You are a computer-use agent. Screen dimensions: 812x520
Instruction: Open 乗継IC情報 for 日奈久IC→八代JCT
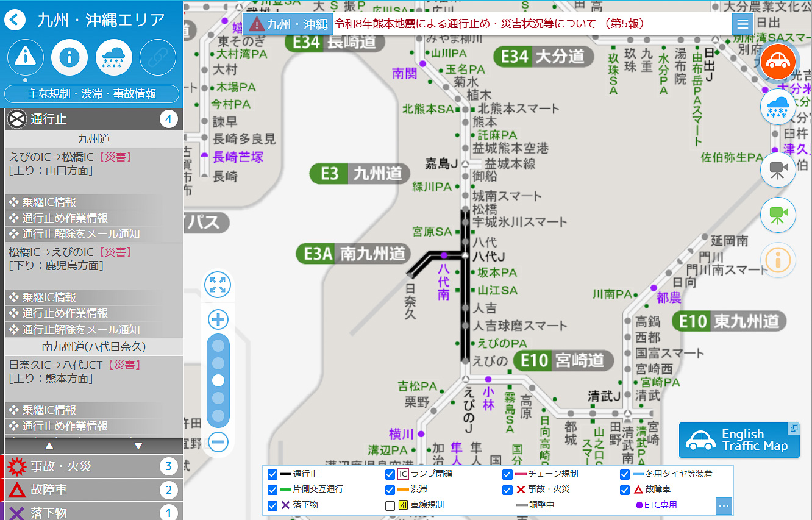click(94, 410)
